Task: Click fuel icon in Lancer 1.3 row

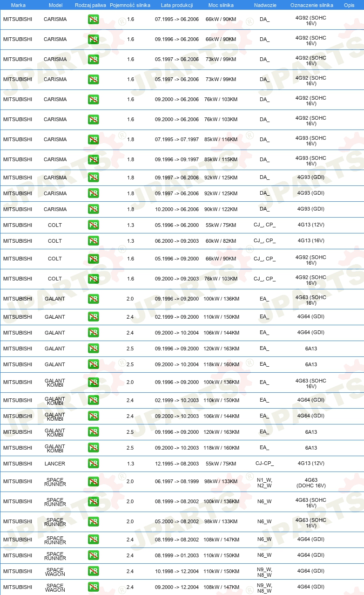Action: 93,464
